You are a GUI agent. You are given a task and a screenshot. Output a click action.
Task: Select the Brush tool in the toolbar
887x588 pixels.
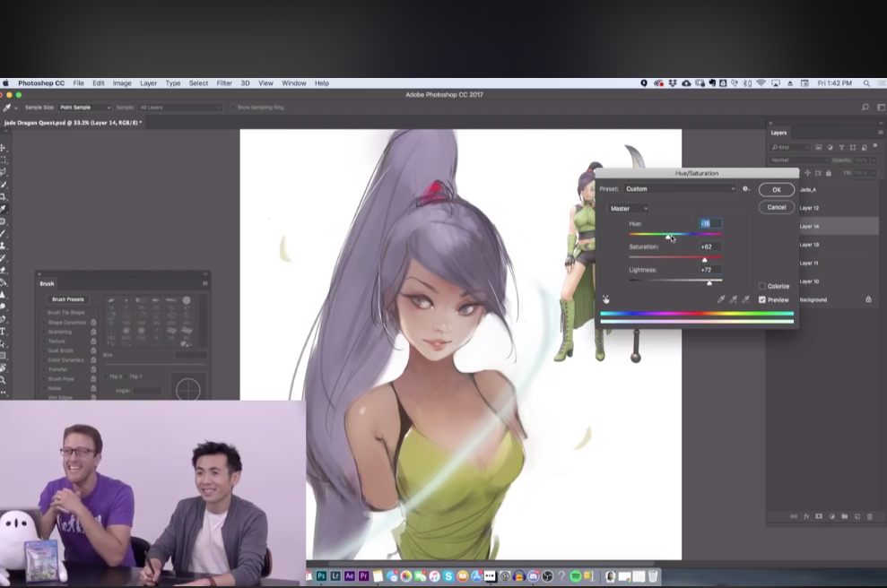point(4,234)
